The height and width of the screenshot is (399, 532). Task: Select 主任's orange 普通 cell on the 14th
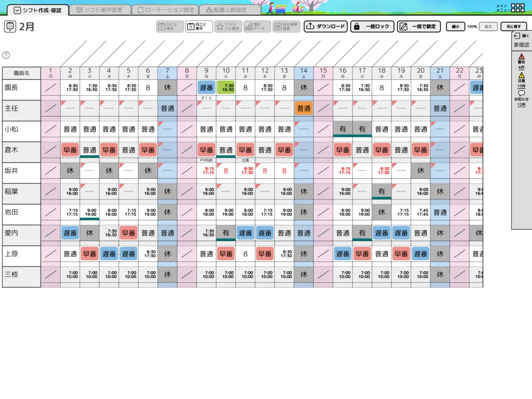[304, 108]
